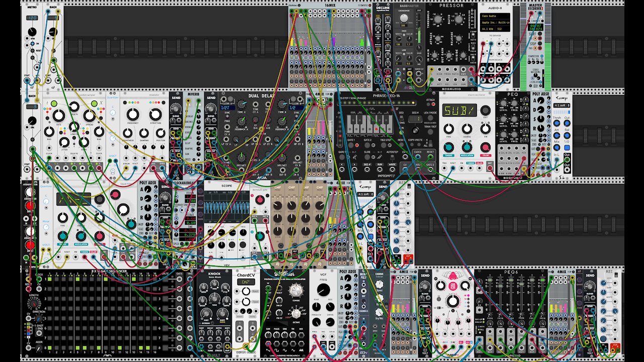Click the DRIVE knob on VCF

tap(330, 322)
